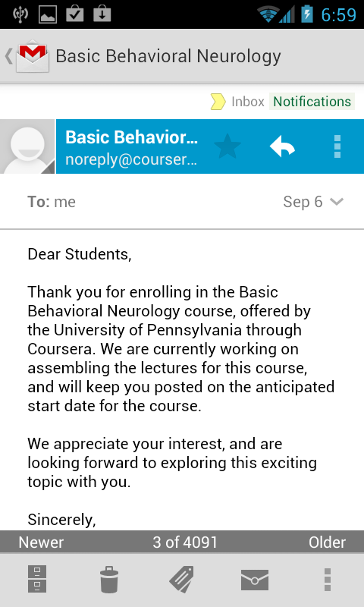Open message overflow menu in blue header

tap(337, 146)
